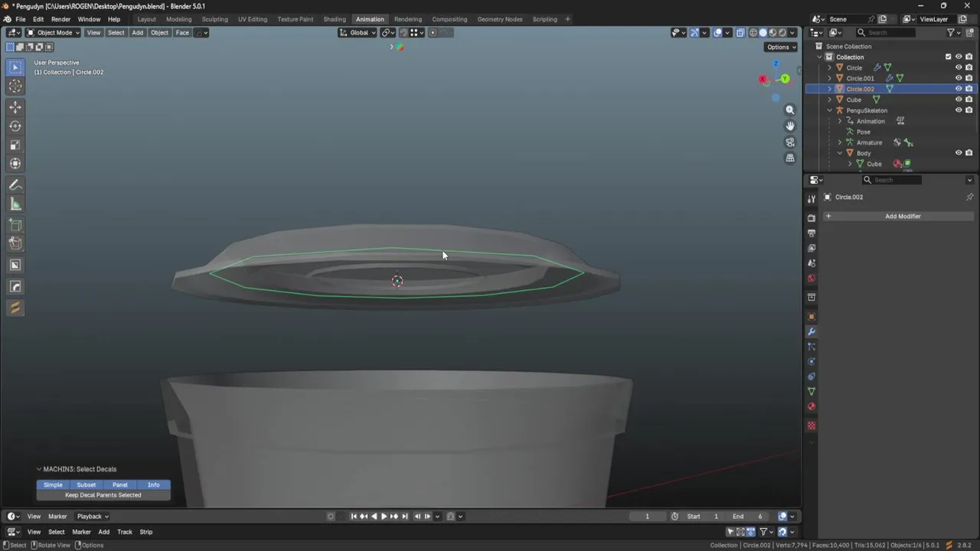Click the outliner Search field
This screenshot has width=980, height=551.
[x=886, y=33]
